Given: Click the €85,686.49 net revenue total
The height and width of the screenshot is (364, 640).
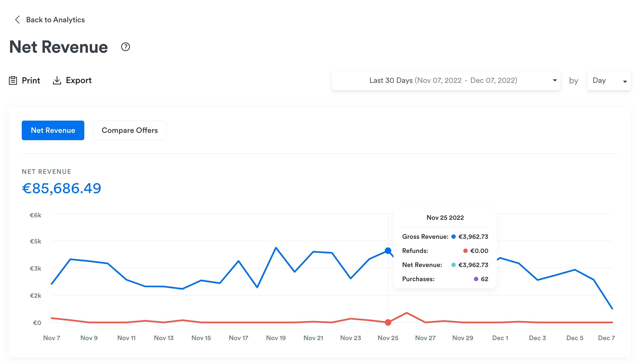Looking at the screenshot, I should pos(61,188).
